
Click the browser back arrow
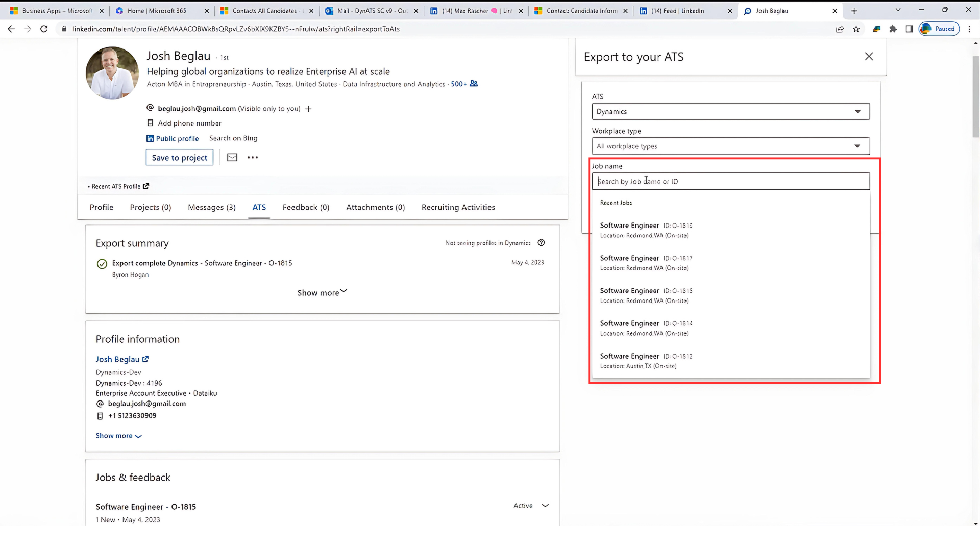coord(11,29)
